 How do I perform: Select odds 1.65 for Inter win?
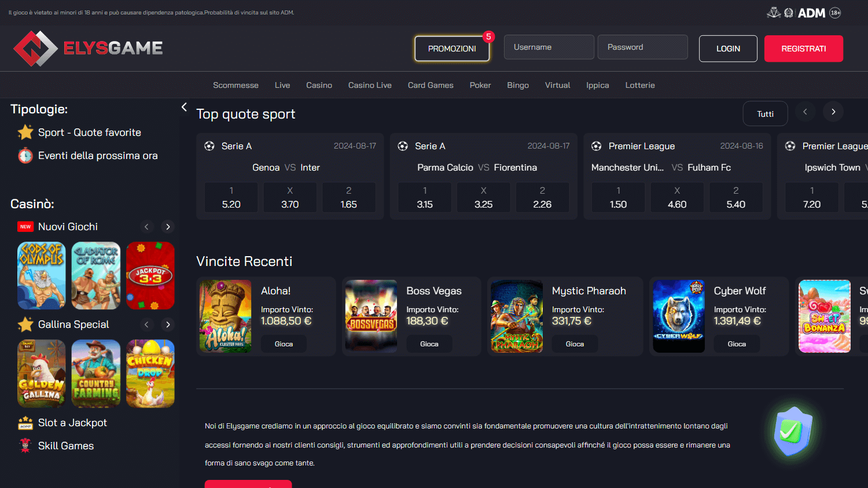coord(349,198)
